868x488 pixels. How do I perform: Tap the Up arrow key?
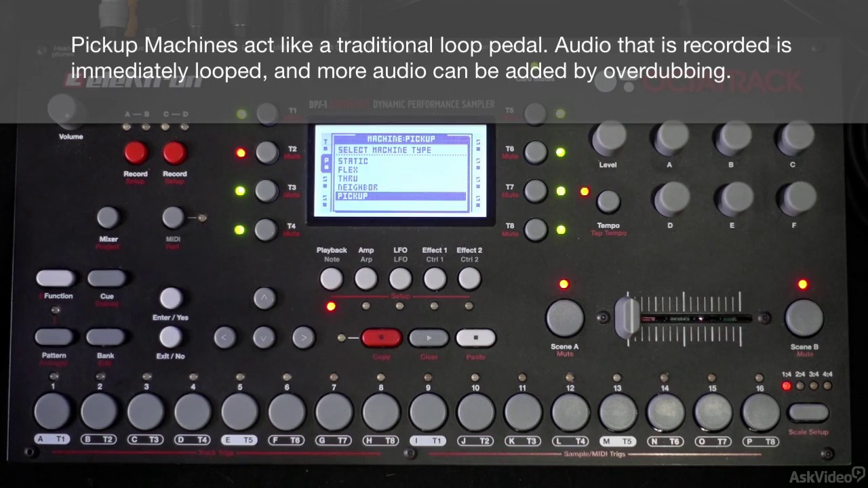264,298
